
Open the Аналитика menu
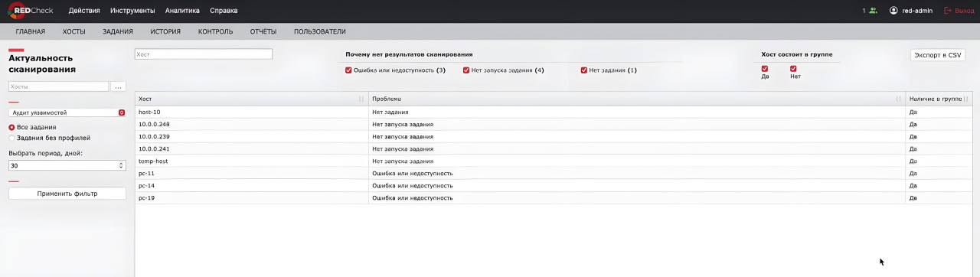pos(182,11)
